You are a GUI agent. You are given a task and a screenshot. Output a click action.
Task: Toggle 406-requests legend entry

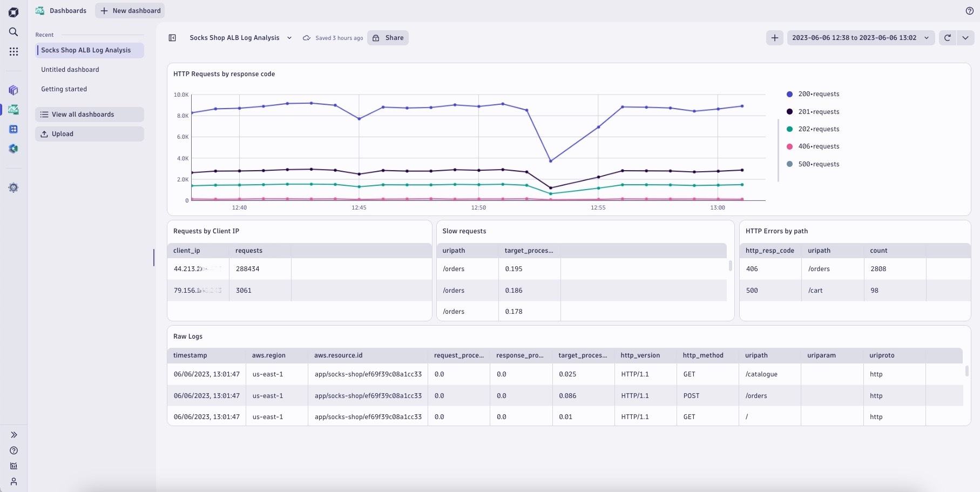(x=813, y=146)
